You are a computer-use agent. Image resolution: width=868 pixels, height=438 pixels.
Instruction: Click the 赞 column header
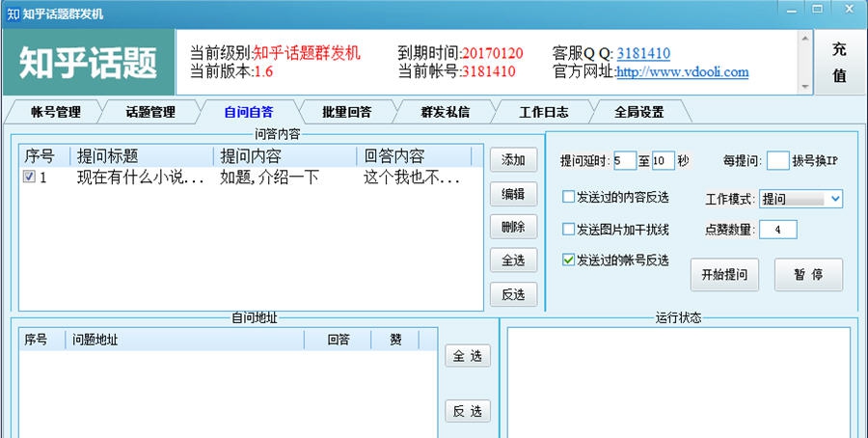(x=395, y=340)
